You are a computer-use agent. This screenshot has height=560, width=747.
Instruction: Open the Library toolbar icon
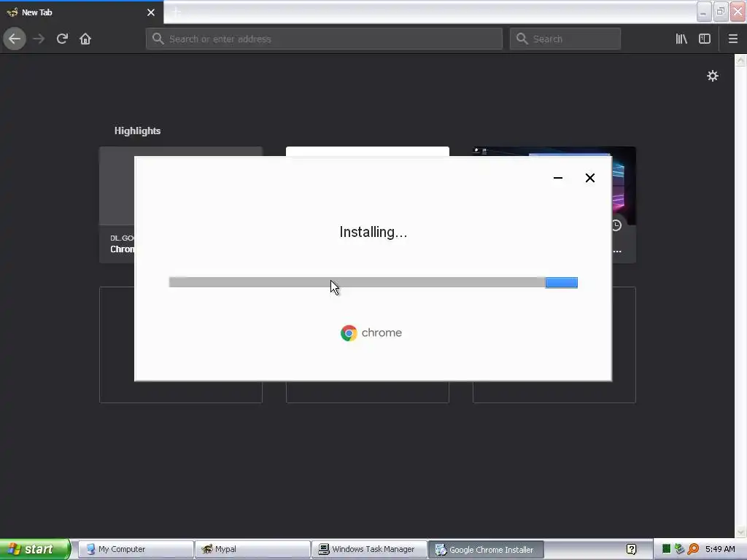681,39
